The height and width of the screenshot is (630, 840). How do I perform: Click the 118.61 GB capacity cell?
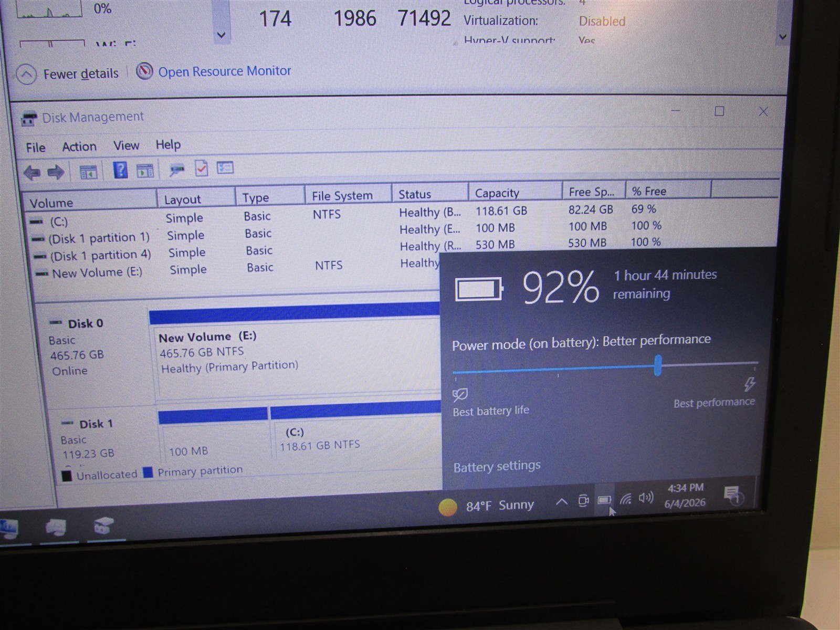(501, 211)
